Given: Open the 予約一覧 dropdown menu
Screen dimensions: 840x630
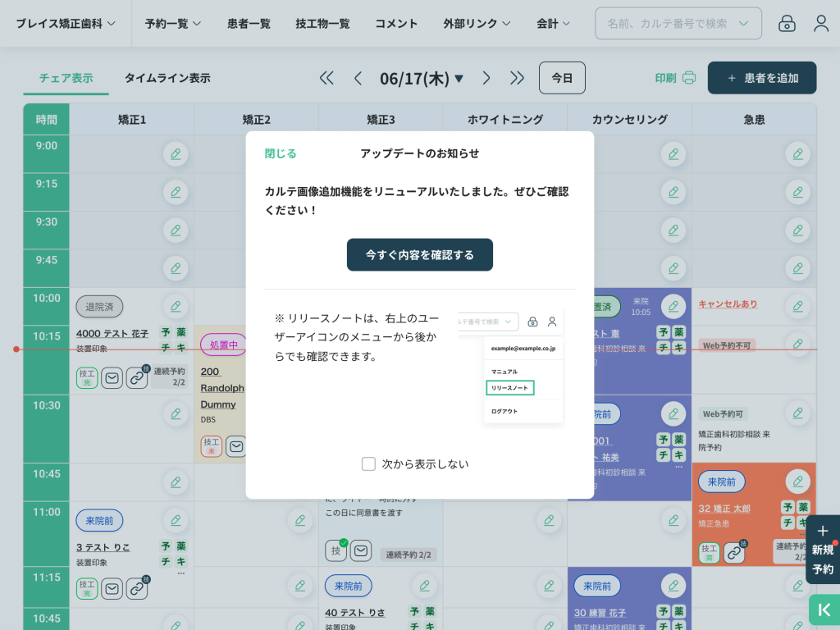Looking at the screenshot, I should (172, 24).
